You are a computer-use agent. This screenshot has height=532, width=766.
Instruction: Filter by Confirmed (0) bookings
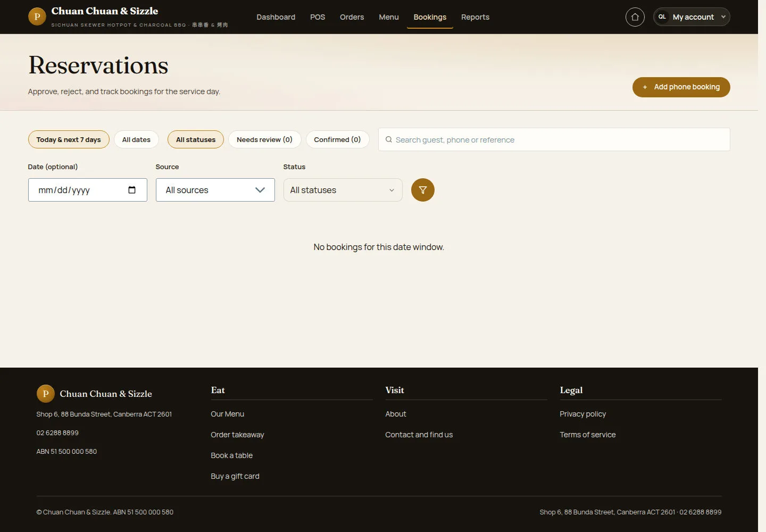point(337,139)
